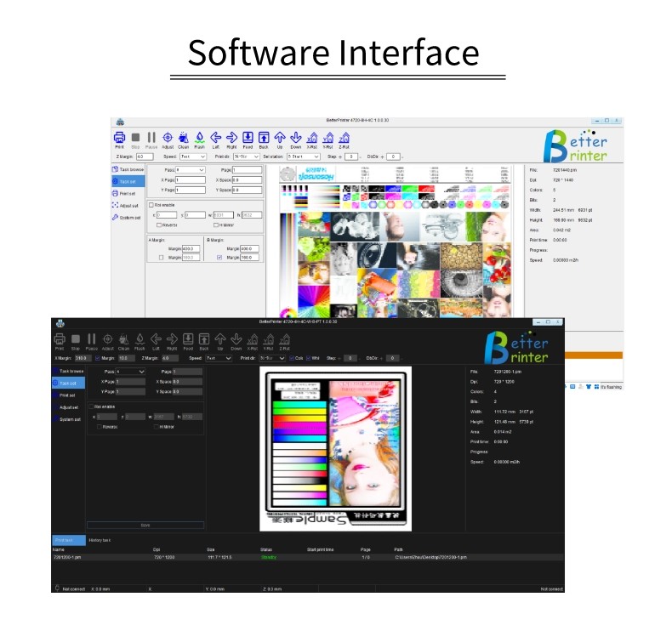
Task: Select the 7201200-1.prn row in the task list
Action: pyautogui.click(x=68, y=557)
